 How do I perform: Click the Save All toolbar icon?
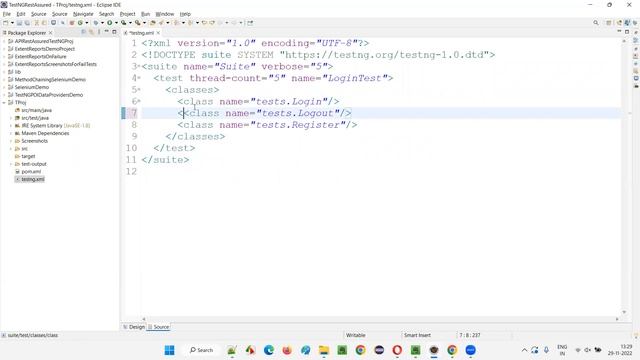(27, 23)
